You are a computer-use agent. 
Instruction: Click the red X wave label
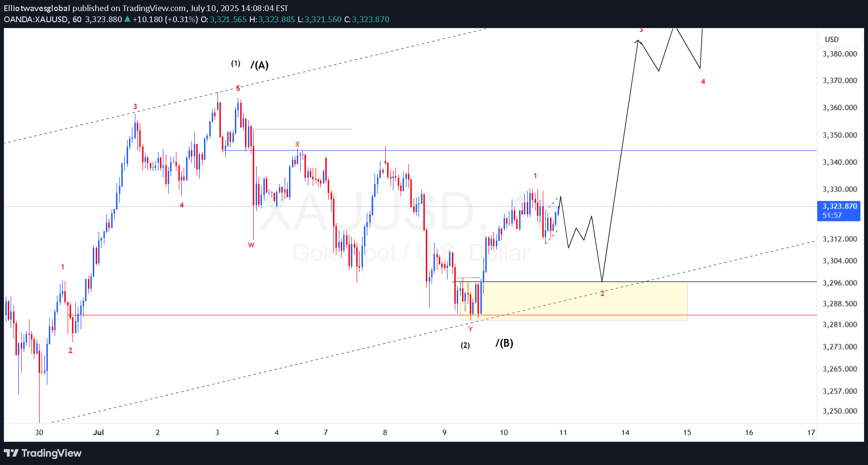(297, 144)
